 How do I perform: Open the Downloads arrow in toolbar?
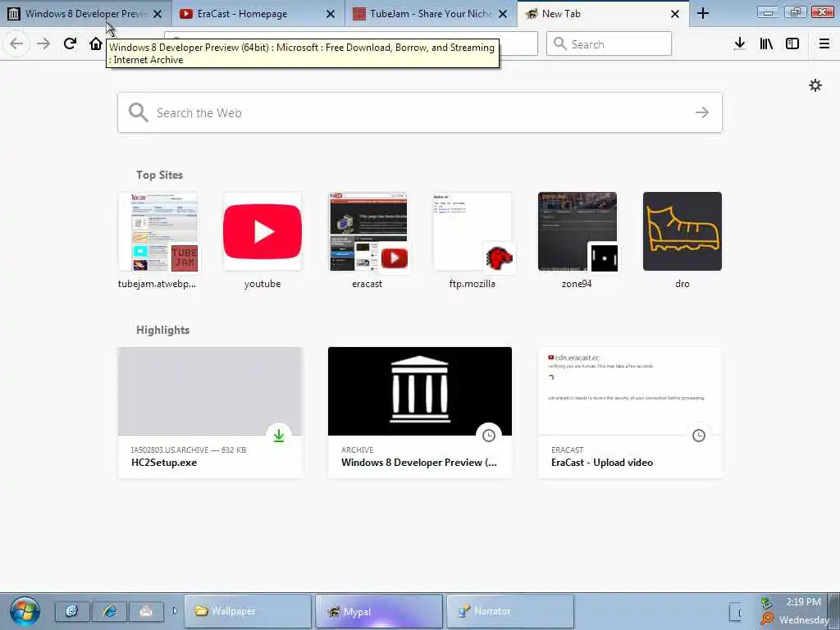(x=740, y=43)
